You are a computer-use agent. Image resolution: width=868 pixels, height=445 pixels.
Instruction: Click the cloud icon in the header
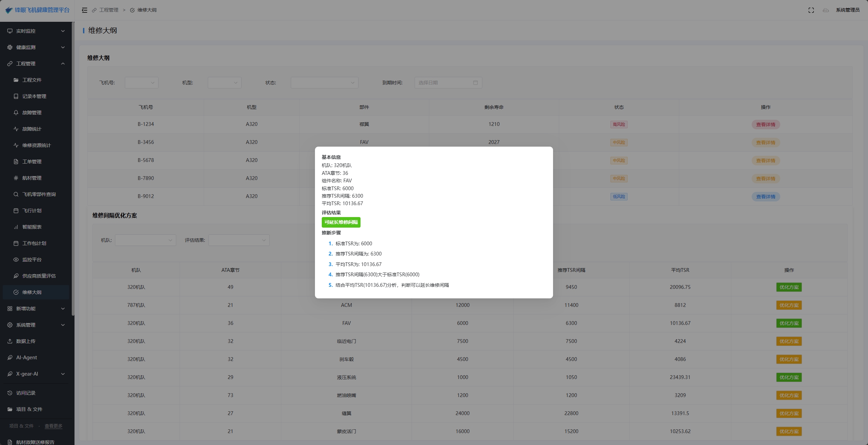tap(825, 10)
